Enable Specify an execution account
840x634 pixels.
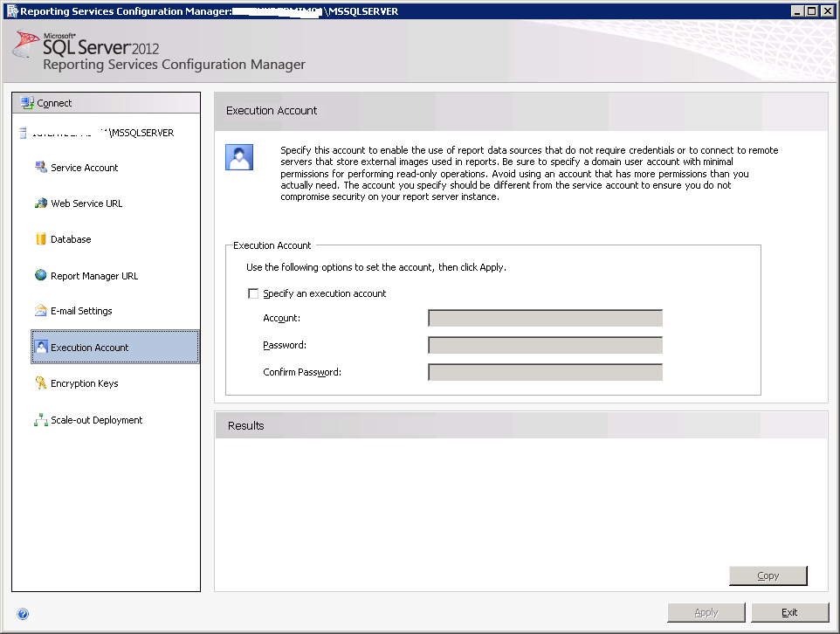tap(253, 293)
